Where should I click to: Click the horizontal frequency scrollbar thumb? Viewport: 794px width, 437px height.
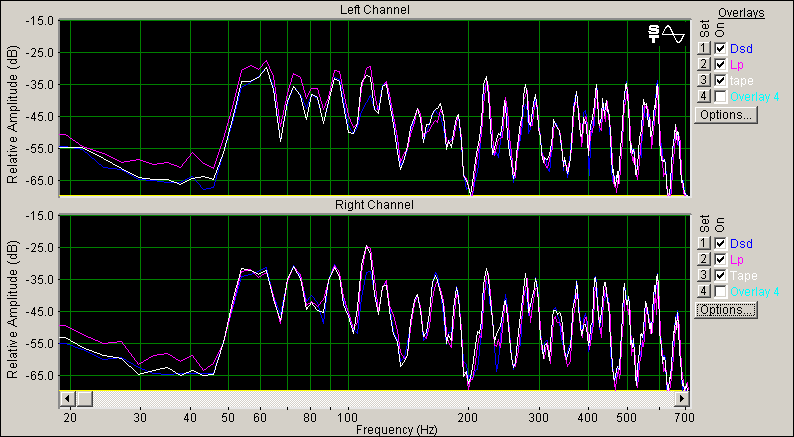(x=85, y=398)
